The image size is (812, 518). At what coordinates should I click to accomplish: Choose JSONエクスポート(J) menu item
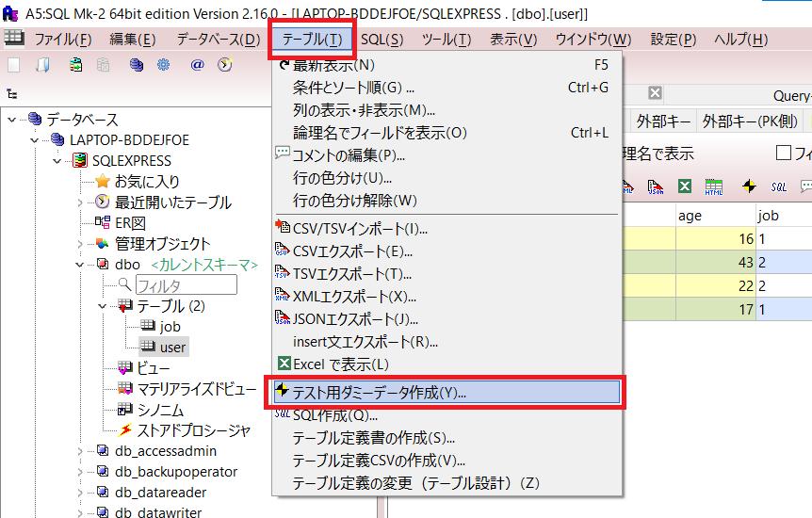pyautogui.click(x=447, y=319)
